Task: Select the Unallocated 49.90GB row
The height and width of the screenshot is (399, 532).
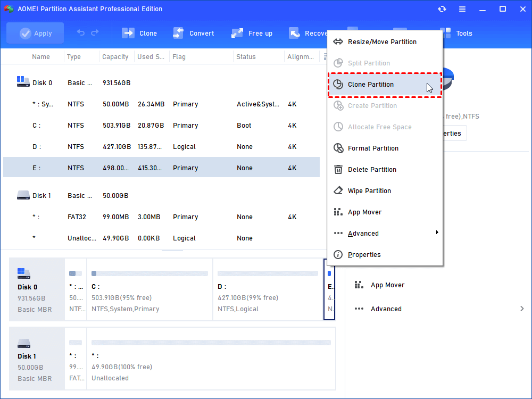Action: coord(162,238)
